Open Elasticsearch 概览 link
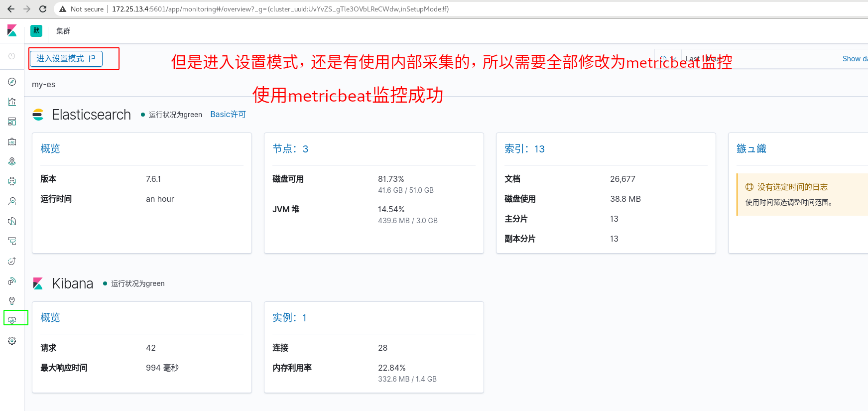This screenshot has height=411, width=868. tap(50, 148)
